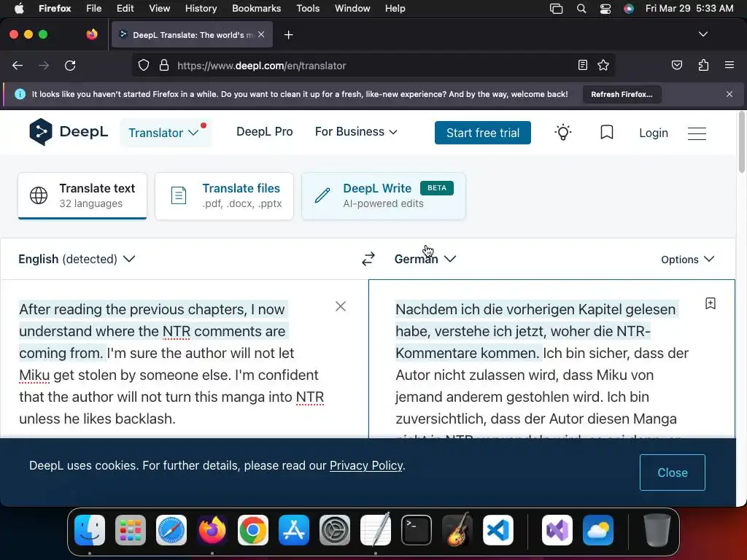The height and width of the screenshot is (560, 747).
Task: Open the Pocket save icon
Action: coord(676,65)
